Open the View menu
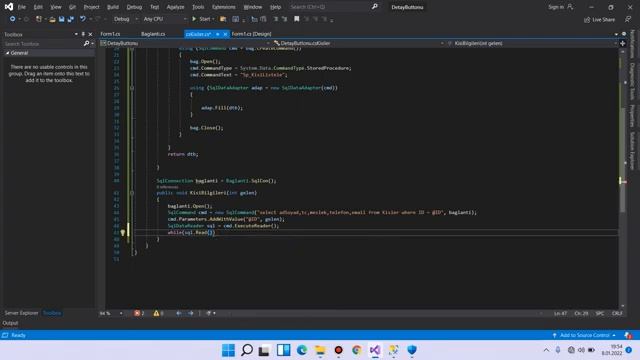The width and height of the screenshot is (640, 360). [x=56, y=7]
